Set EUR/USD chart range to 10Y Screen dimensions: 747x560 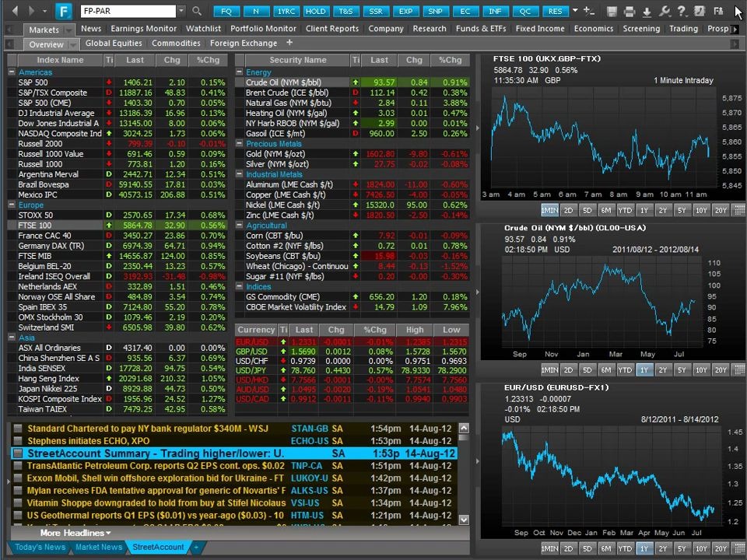(x=701, y=548)
